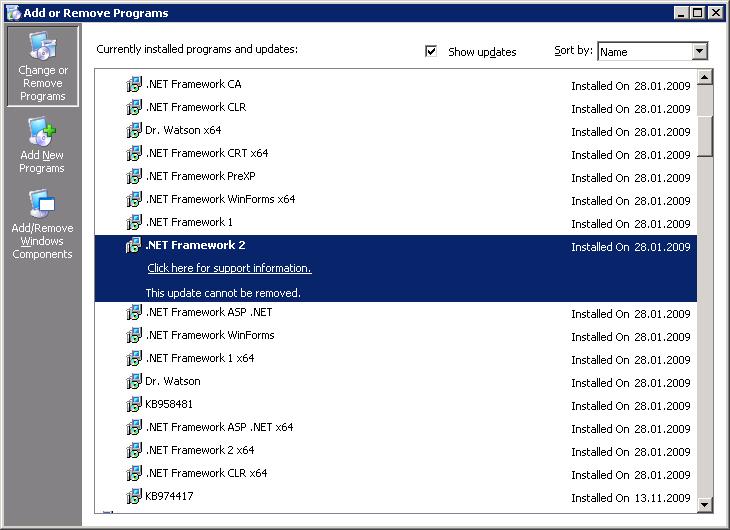Click the icon beside Dr. Watson
The width and height of the screenshot is (730, 530).
pyautogui.click(x=134, y=381)
